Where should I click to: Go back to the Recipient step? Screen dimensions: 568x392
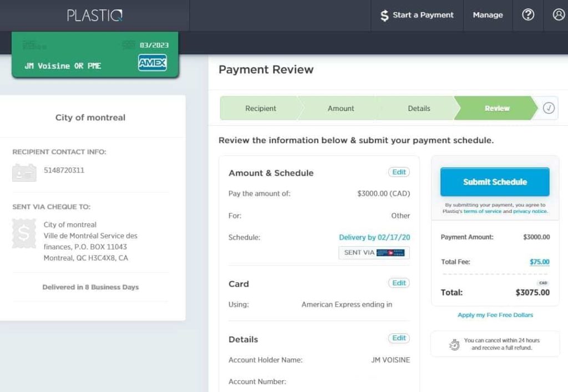tap(261, 108)
